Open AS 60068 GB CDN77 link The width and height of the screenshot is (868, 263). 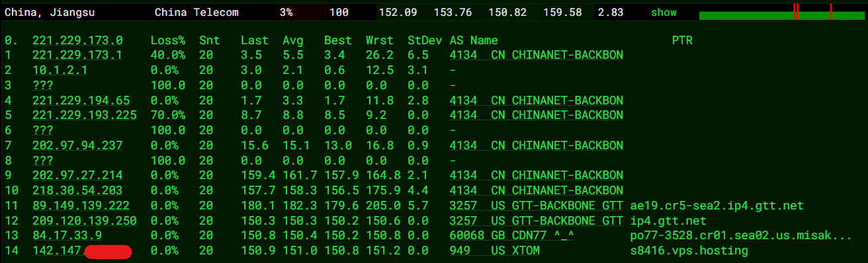coord(511,235)
